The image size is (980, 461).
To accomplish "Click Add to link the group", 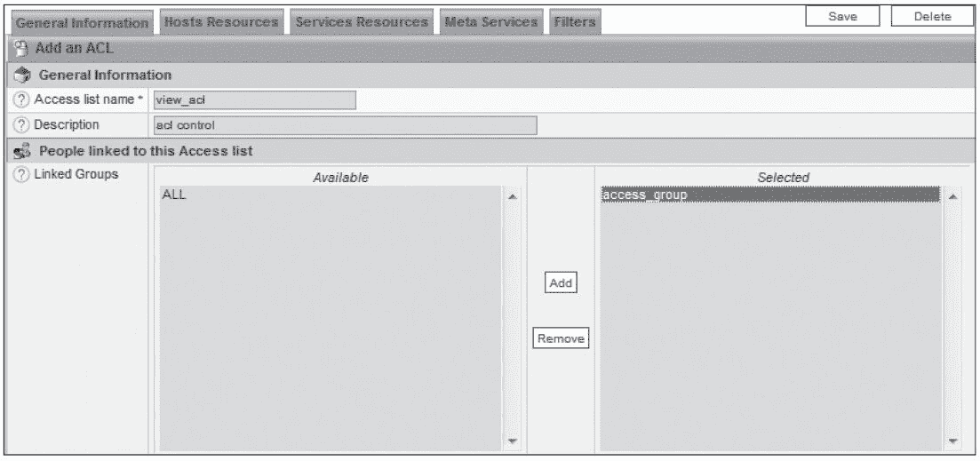I will point(560,282).
